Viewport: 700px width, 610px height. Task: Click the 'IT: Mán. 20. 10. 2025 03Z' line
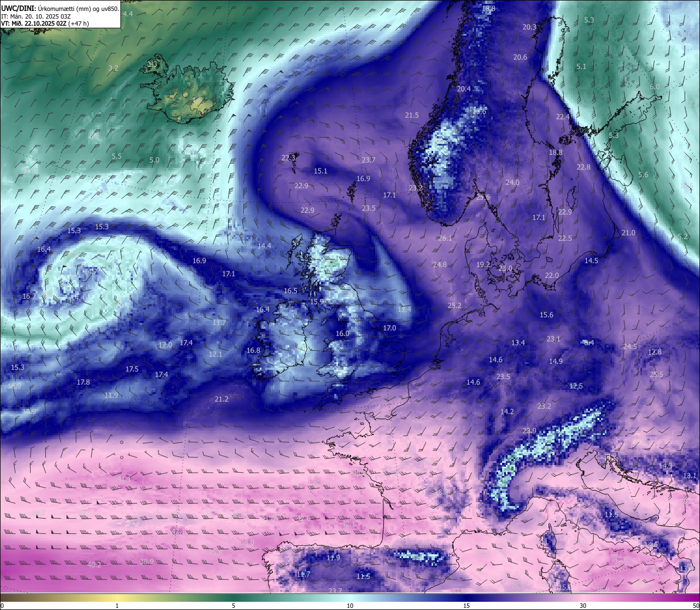click(36, 16)
